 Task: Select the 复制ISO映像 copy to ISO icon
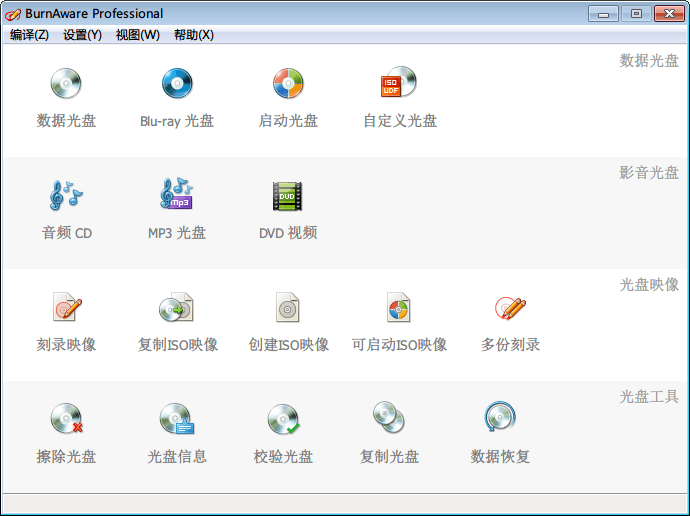tap(176, 307)
